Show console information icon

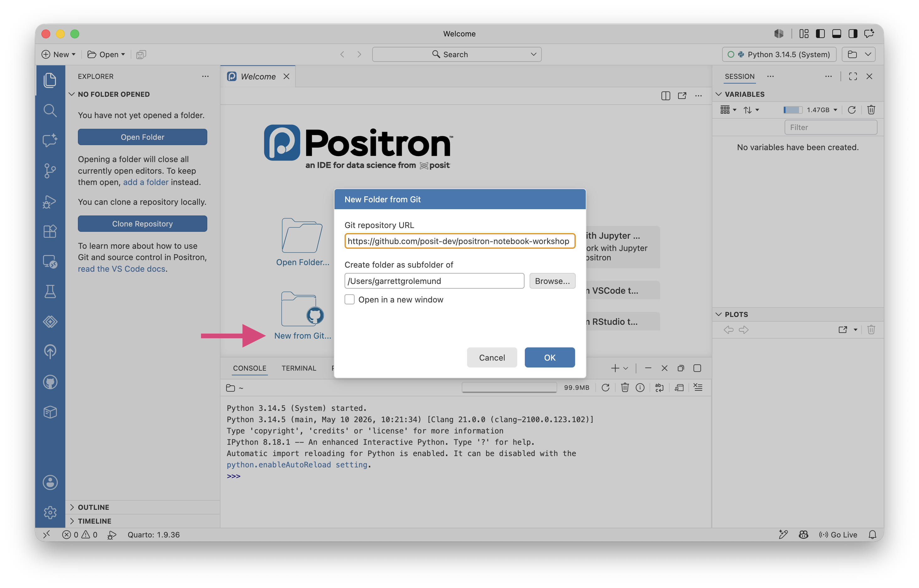tap(640, 388)
